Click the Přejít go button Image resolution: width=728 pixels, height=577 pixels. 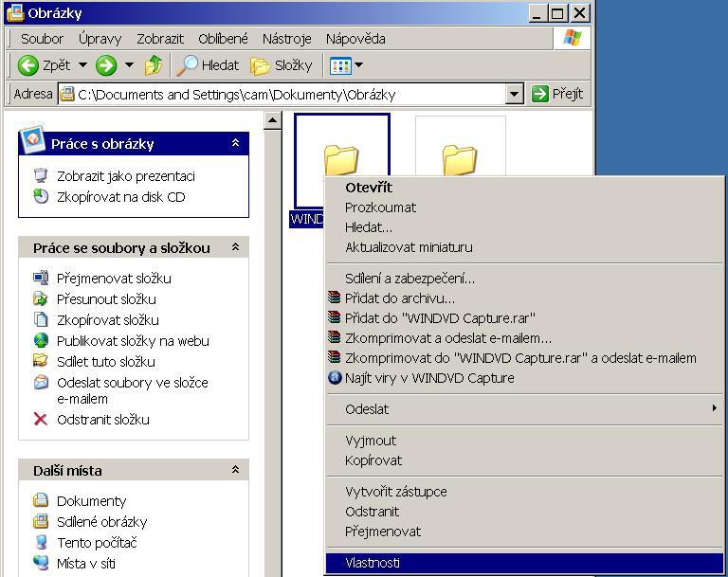[x=557, y=94]
